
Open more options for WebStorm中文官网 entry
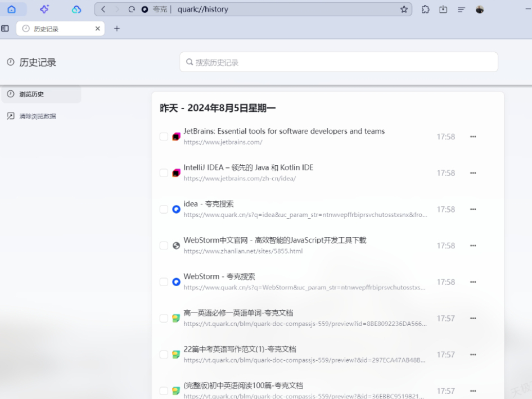[473, 246]
